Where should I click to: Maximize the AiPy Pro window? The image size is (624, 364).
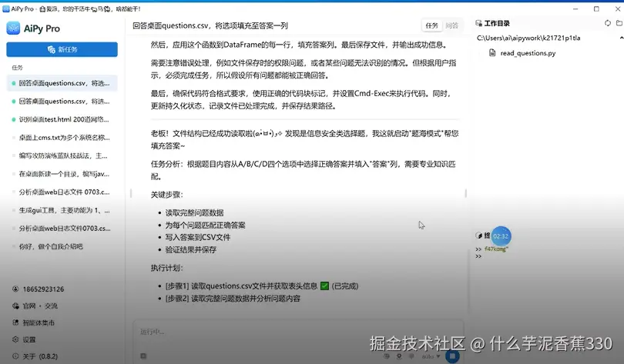coord(596,8)
